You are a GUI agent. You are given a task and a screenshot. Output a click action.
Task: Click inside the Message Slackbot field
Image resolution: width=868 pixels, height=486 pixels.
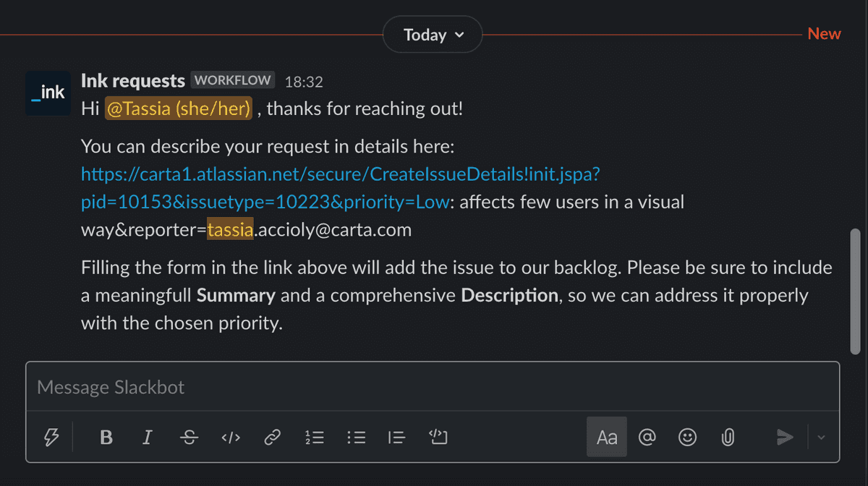coord(289,387)
